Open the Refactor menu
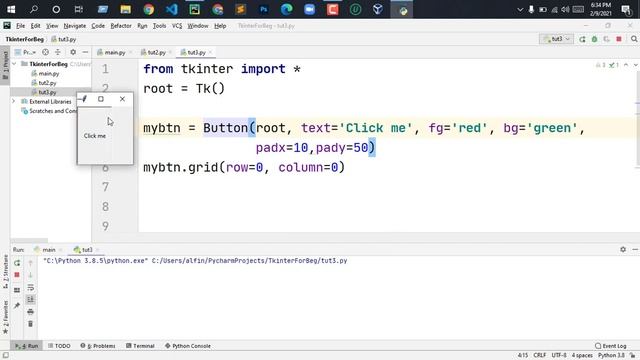 [121, 26]
